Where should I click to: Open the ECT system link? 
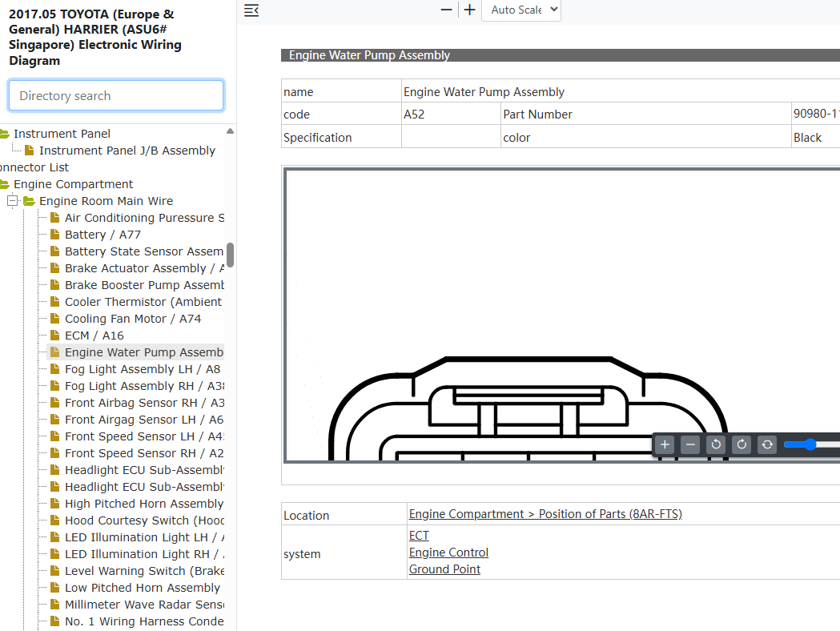(x=419, y=536)
